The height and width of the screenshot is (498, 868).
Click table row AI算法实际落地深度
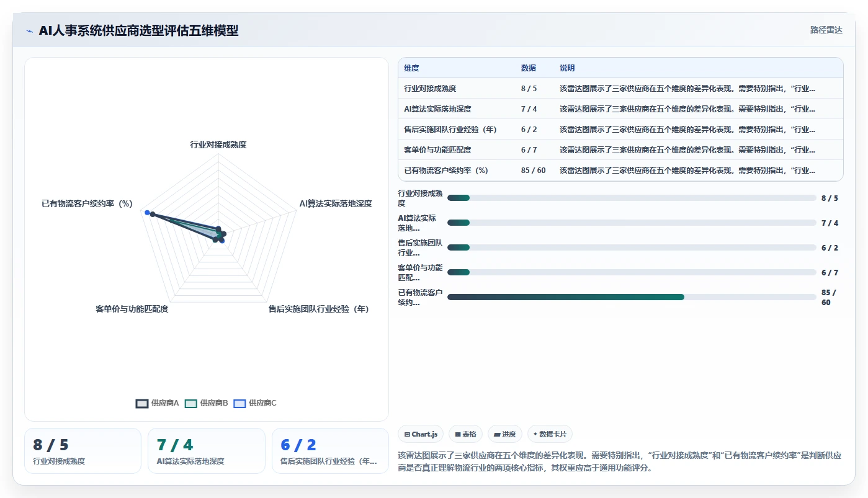[x=620, y=109]
